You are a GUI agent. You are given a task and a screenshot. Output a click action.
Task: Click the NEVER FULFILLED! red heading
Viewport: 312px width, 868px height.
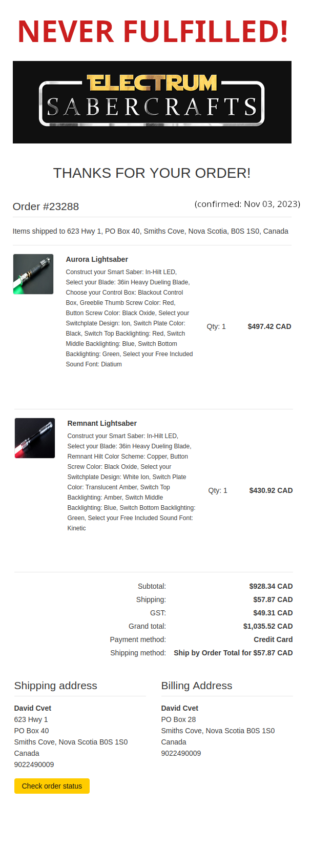pyautogui.click(x=153, y=31)
